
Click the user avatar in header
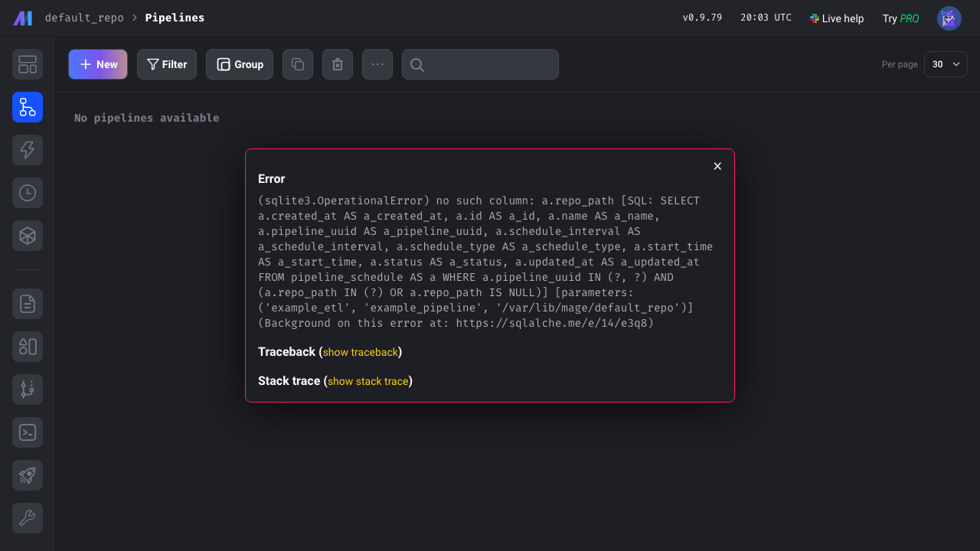point(949,18)
